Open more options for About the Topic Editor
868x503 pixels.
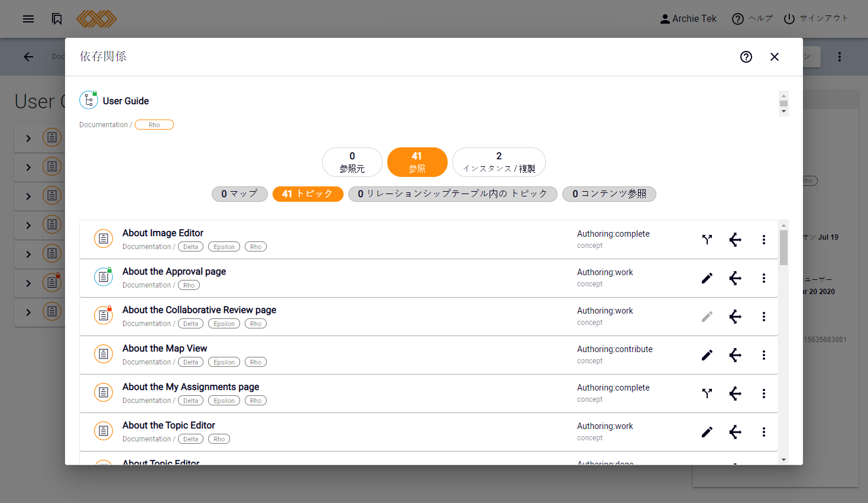764,432
